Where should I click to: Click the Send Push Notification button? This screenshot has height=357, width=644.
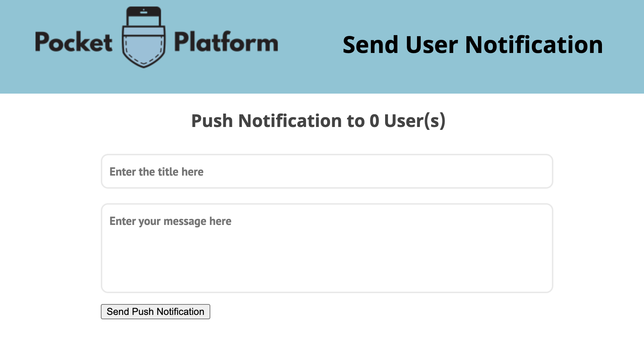(x=155, y=312)
